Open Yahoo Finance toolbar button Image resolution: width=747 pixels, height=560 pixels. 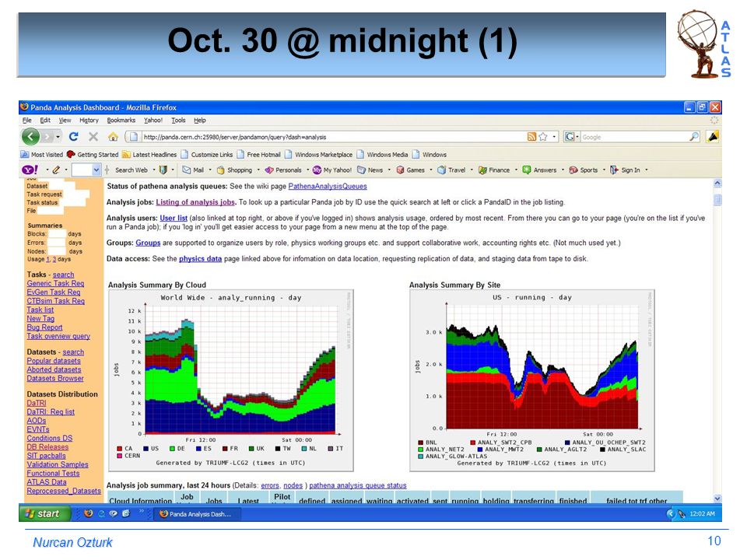point(494,170)
